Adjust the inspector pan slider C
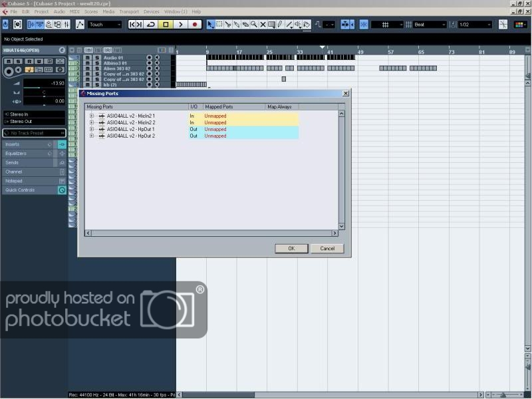This screenshot has width=532, height=399. point(44,92)
